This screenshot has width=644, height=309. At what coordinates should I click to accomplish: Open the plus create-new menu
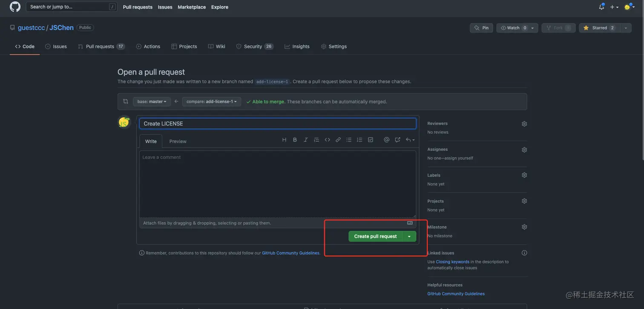614,7
